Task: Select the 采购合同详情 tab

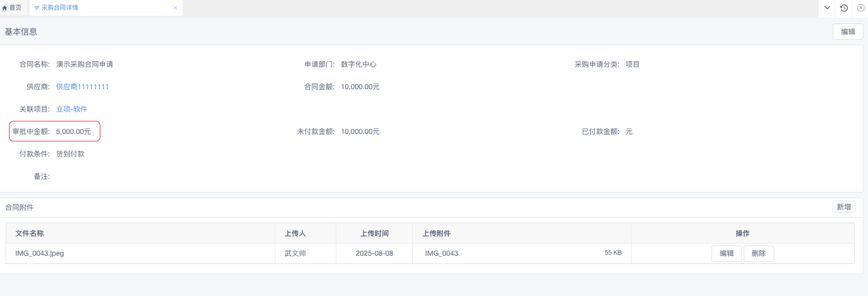Action: point(59,8)
